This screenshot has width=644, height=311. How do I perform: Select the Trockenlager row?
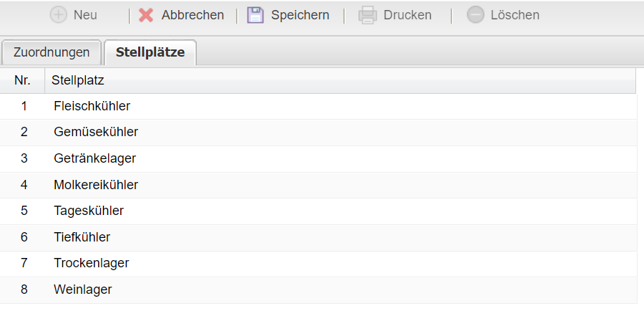(x=92, y=263)
